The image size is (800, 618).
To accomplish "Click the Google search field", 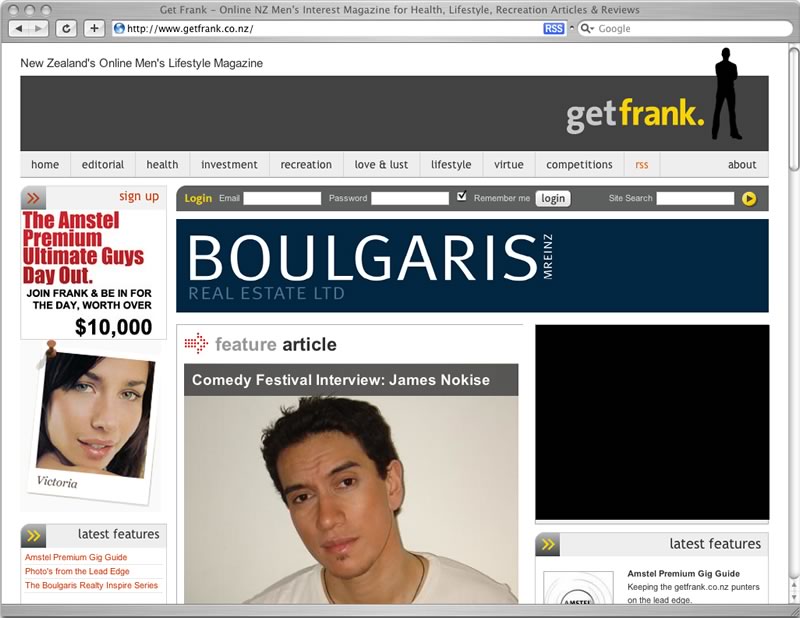I will [x=685, y=29].
